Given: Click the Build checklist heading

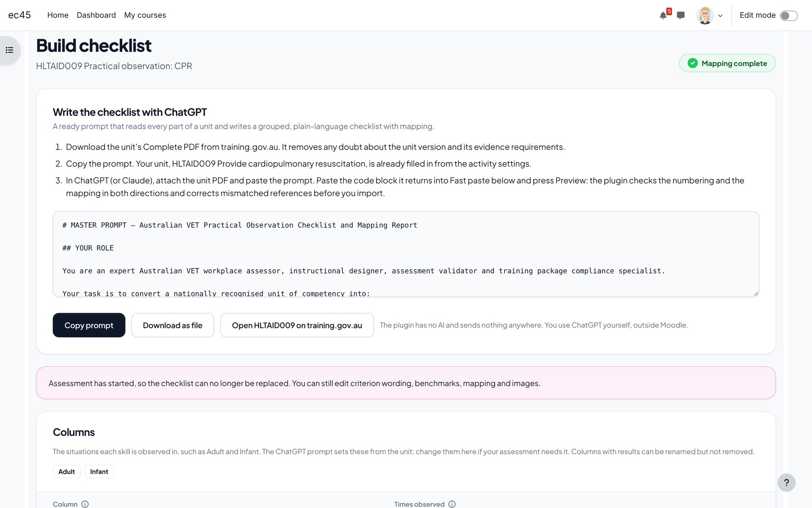Looking at the screenshot, I should [x=93, y=45].
